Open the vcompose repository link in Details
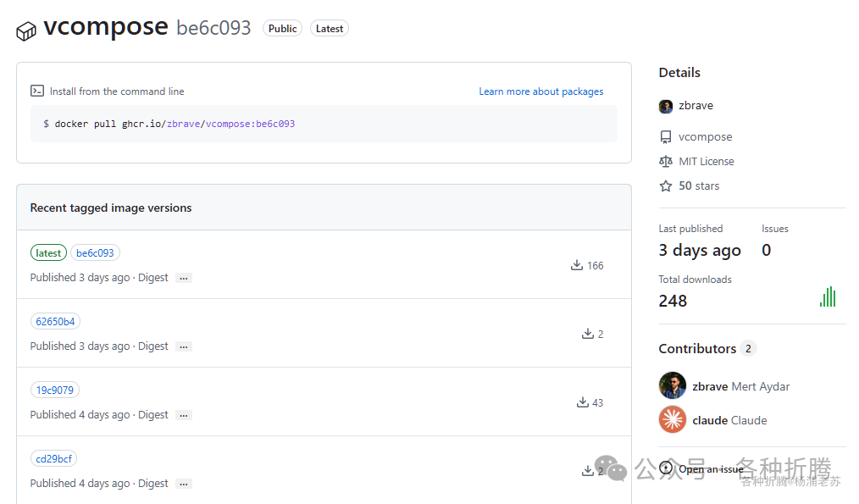This screenshot has height=504, width=859. (x=705, y=136)
